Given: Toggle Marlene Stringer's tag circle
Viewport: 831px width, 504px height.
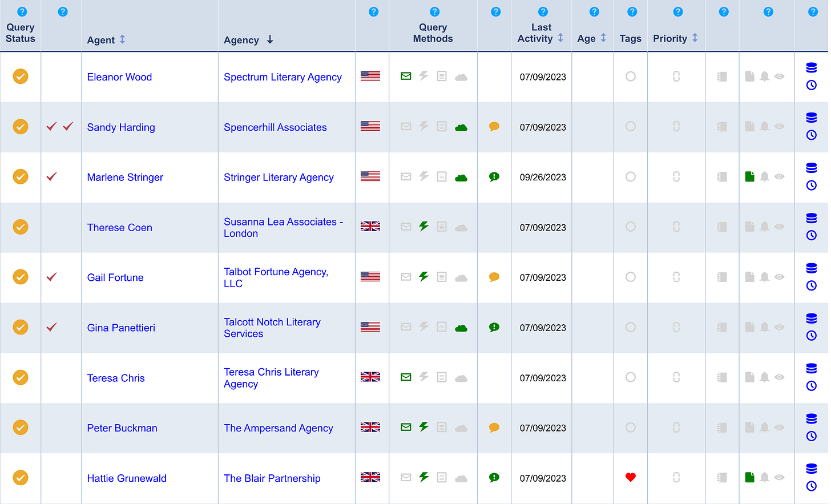Looking at the screenshot, I should [x=631, y=176].
